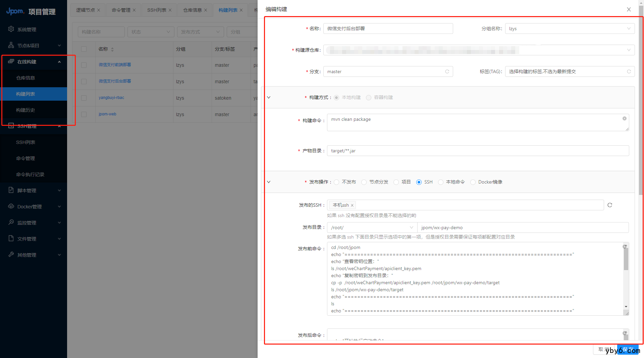This screenshot has height=358, width=644.
Task: Click the Jpom logo icon
Action: click(15, 11)
